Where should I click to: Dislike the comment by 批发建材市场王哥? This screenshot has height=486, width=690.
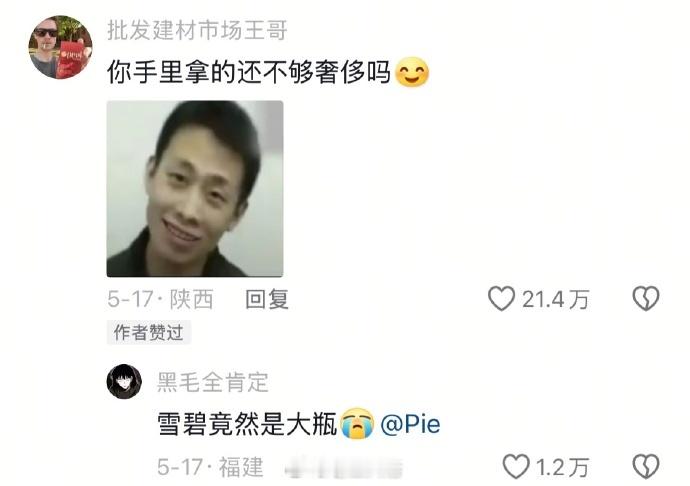(646, 299)
